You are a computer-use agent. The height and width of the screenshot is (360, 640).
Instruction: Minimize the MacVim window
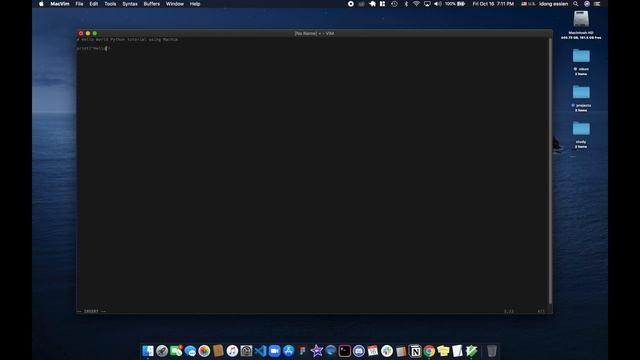click(x=88, y=33)
